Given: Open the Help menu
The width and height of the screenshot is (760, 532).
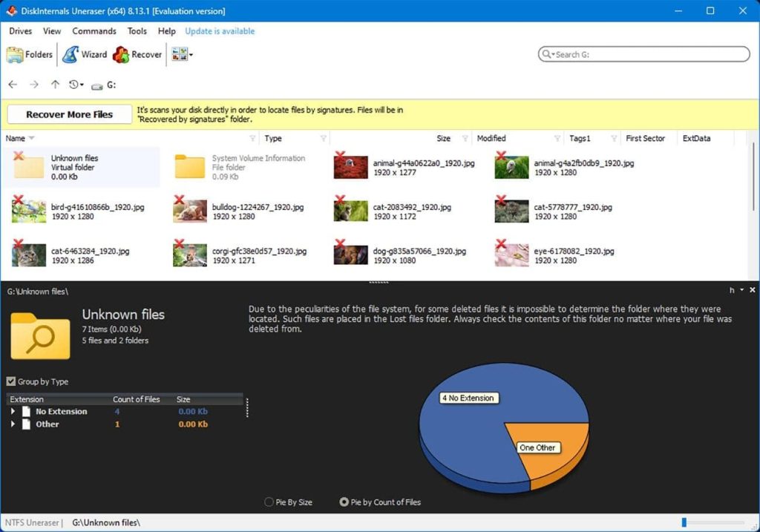Looking at the screenshot, I should [x=167, y=31].
